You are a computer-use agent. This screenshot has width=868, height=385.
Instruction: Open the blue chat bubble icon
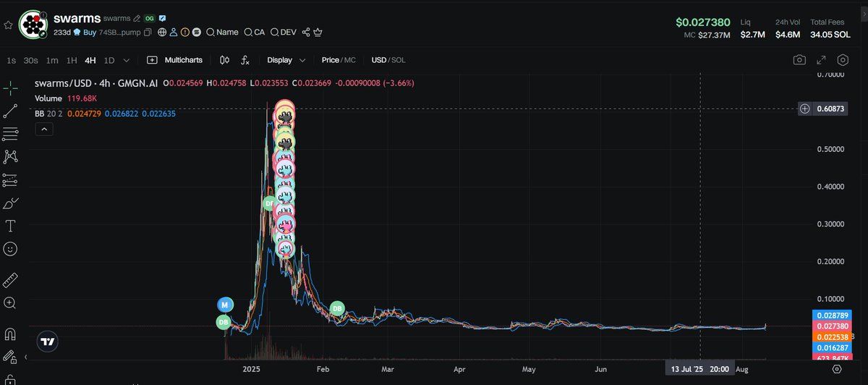163,18
